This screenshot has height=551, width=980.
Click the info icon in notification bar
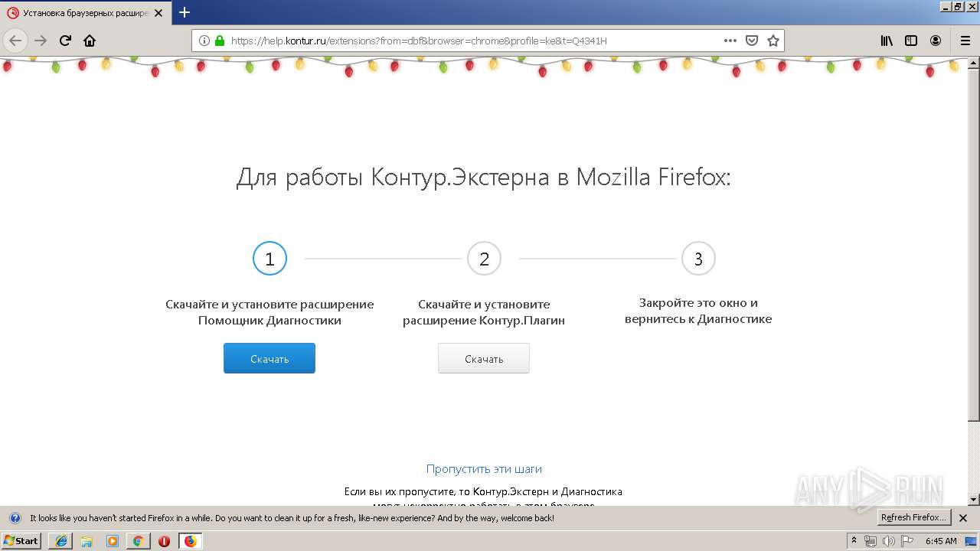pos(14,517)
